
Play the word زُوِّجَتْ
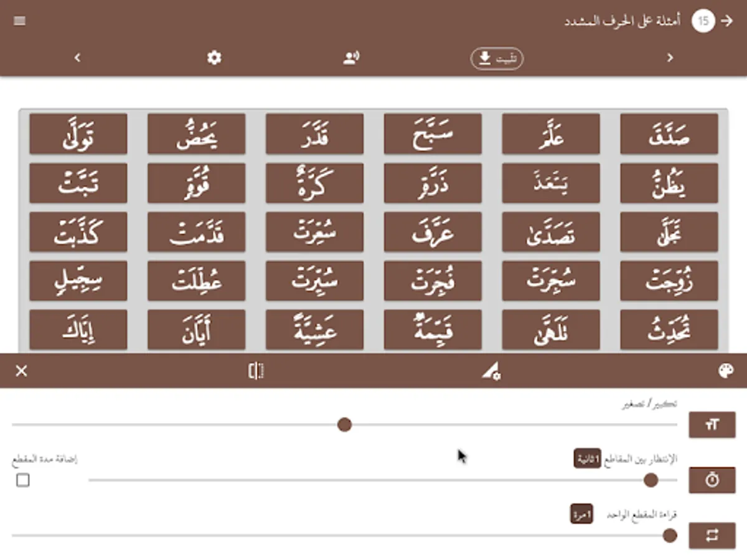coord(669,281)
